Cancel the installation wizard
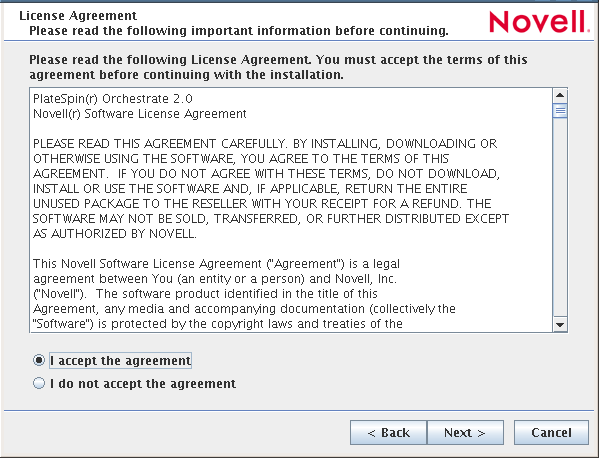The height and width of the screenshot is (458, 599). pyautogui.click(x=551, y=432)
